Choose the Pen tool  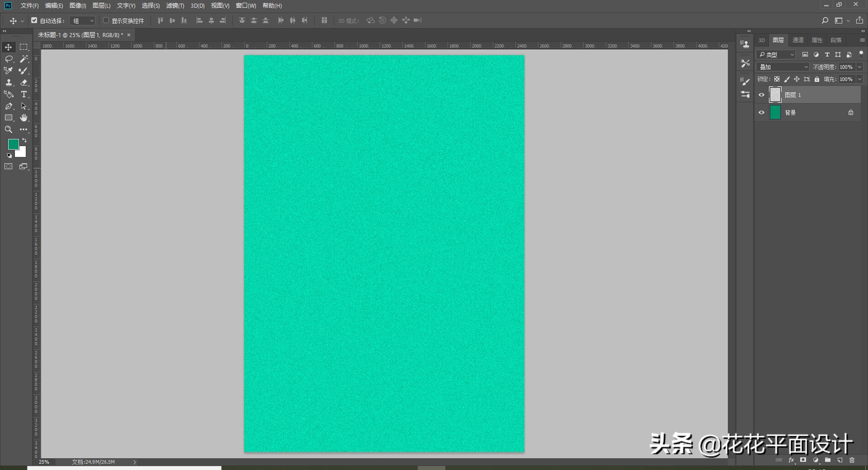coord(9,106)
